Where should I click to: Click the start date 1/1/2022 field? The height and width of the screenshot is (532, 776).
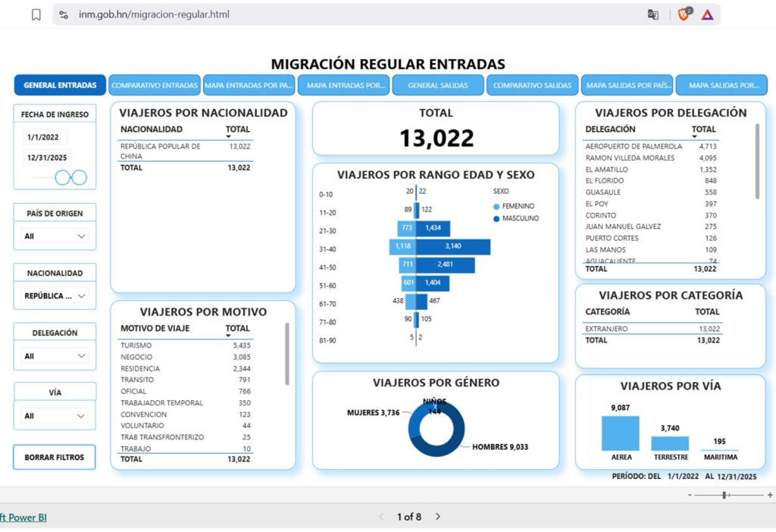(45, 137)
